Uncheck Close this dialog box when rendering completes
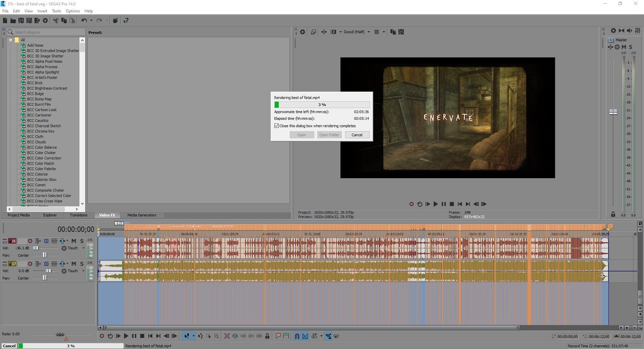644x349 pixels. [276, 126]
